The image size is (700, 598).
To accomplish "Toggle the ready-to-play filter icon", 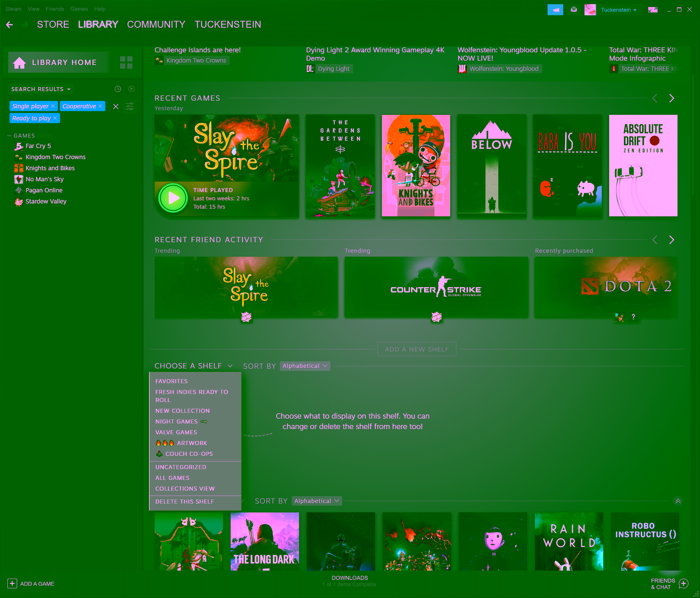I will pyautogui.click(x=132, y=89).
